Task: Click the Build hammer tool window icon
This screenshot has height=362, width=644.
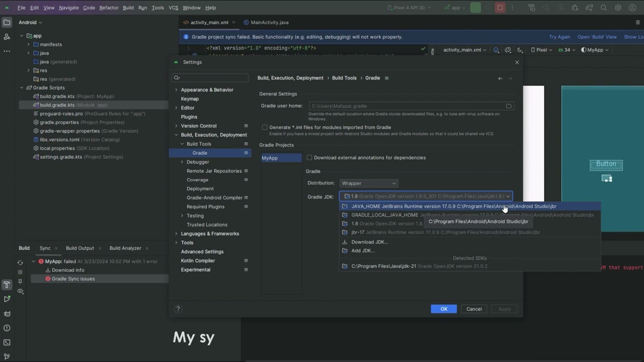Action: [7, 285]
